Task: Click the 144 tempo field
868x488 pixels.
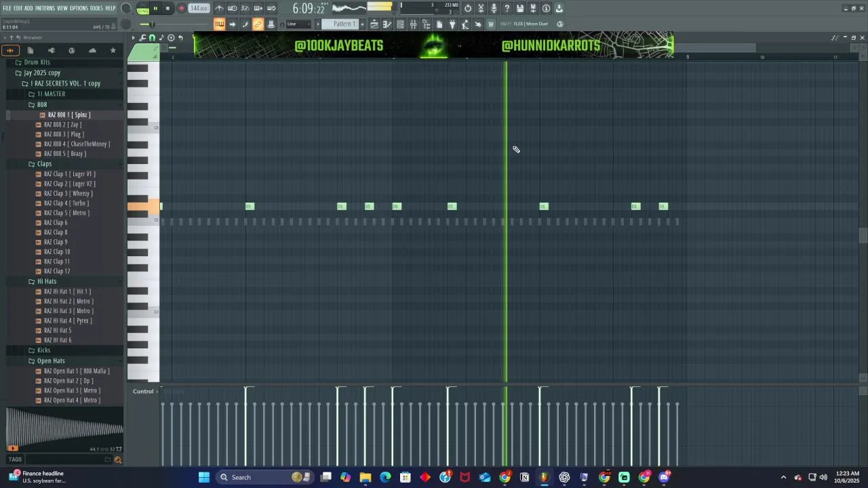Action: (x=199, y=8)
